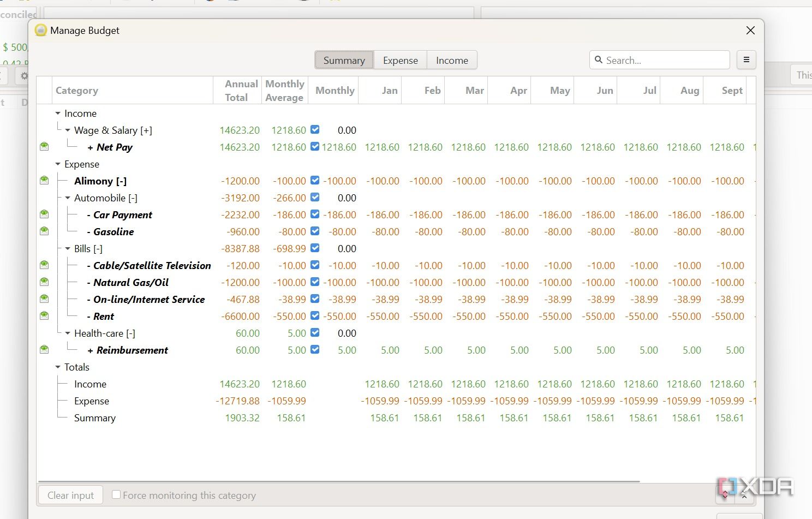812x519 pixels.
Task: Collapse the Totals section
Action: coord(58,367)
